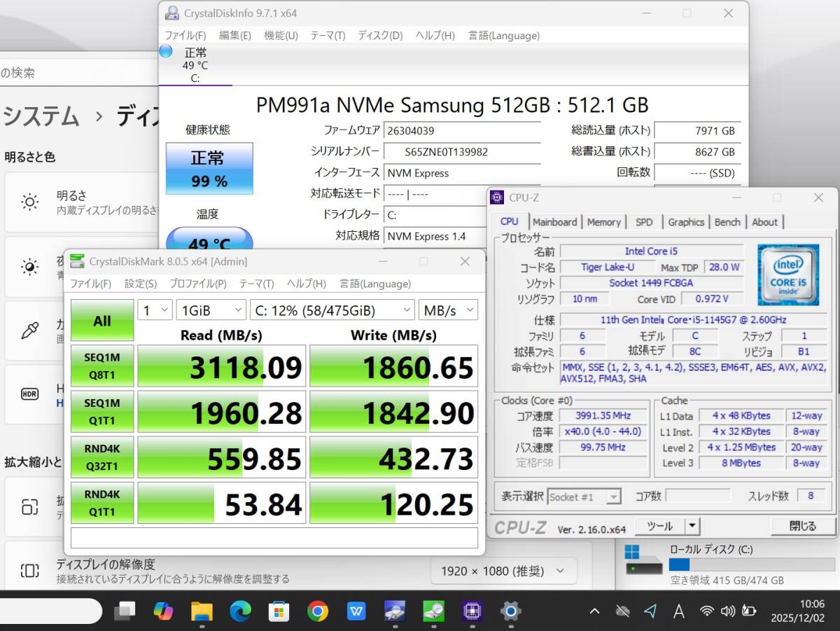The height and width of the screenshot is (631, 840).
Task: Click the purple CPU-Z chip taskbar icon
Action: pos(472,611)
